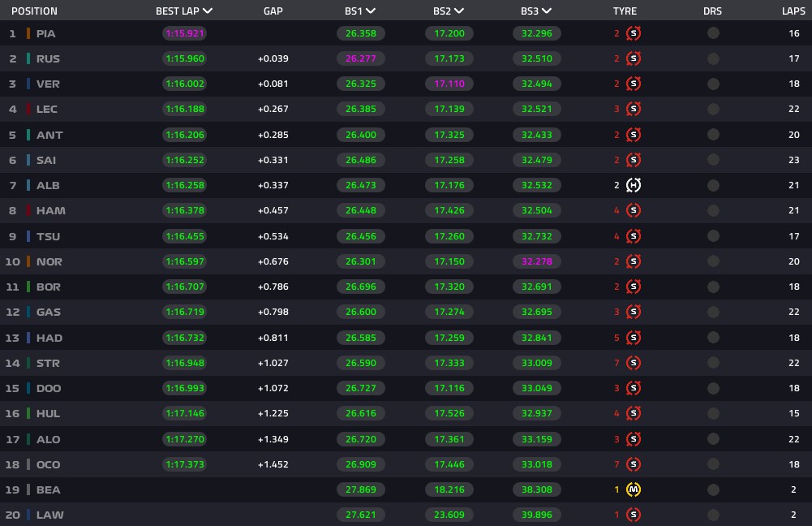The width and height of the screenshot is (812, 526).
Task: Click PIA's purple best lap 1:15.921
Action: [185, 33]
